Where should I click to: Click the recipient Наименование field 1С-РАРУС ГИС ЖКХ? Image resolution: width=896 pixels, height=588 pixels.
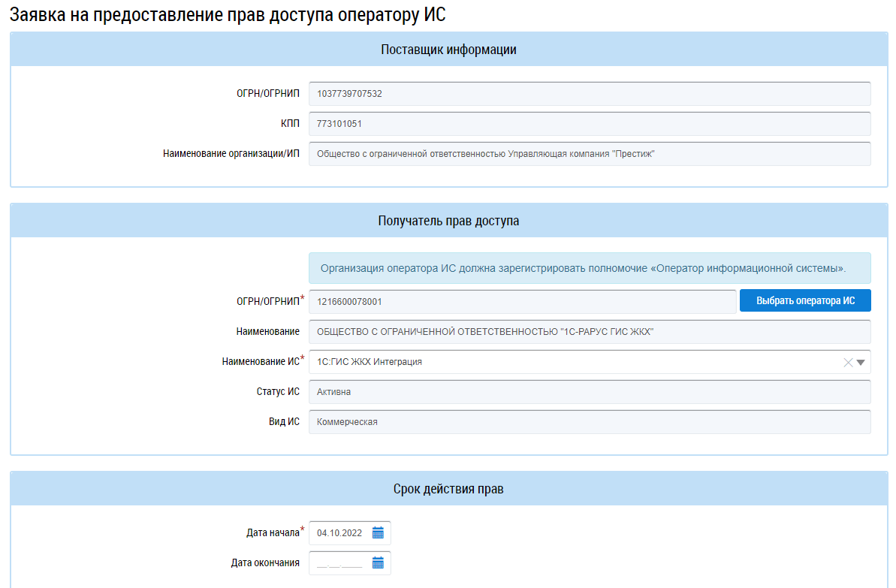(x=589, y=331)
